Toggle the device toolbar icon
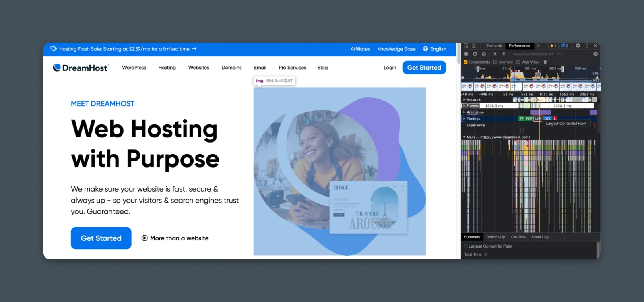The width and height of the screenshot is (644, 302). tap(475, 46)
